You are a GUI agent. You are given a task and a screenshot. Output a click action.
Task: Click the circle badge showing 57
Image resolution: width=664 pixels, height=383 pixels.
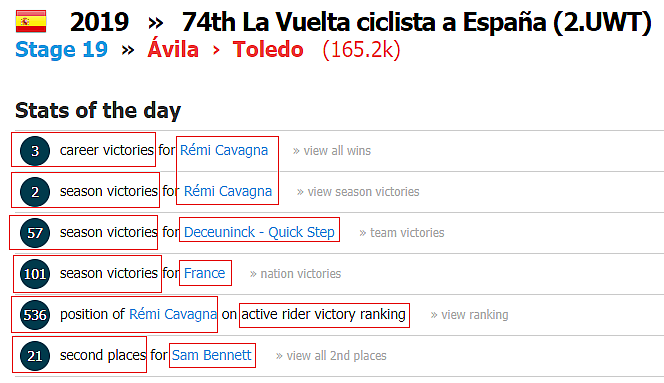click(35, 233)
